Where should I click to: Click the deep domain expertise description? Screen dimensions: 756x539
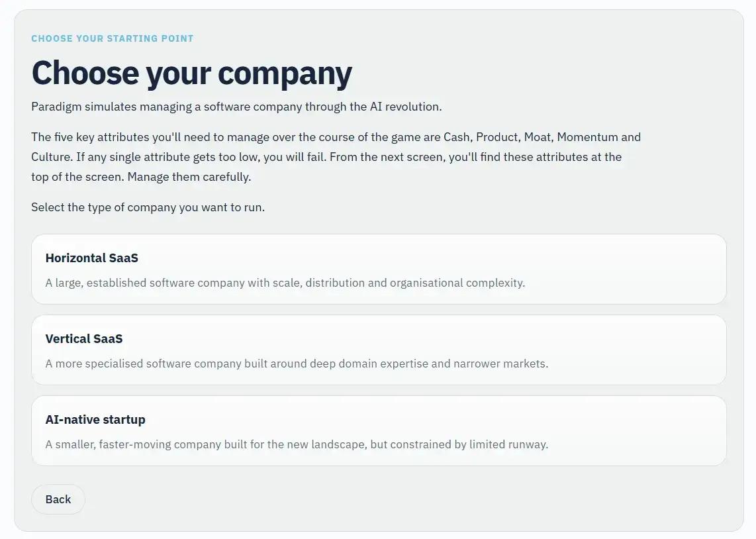pos(297,363)
